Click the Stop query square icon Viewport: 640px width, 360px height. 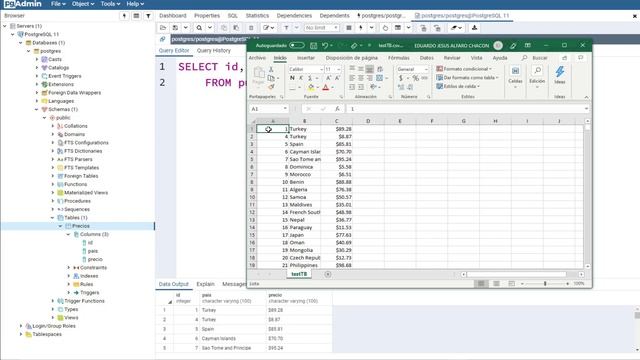[349, 28]
